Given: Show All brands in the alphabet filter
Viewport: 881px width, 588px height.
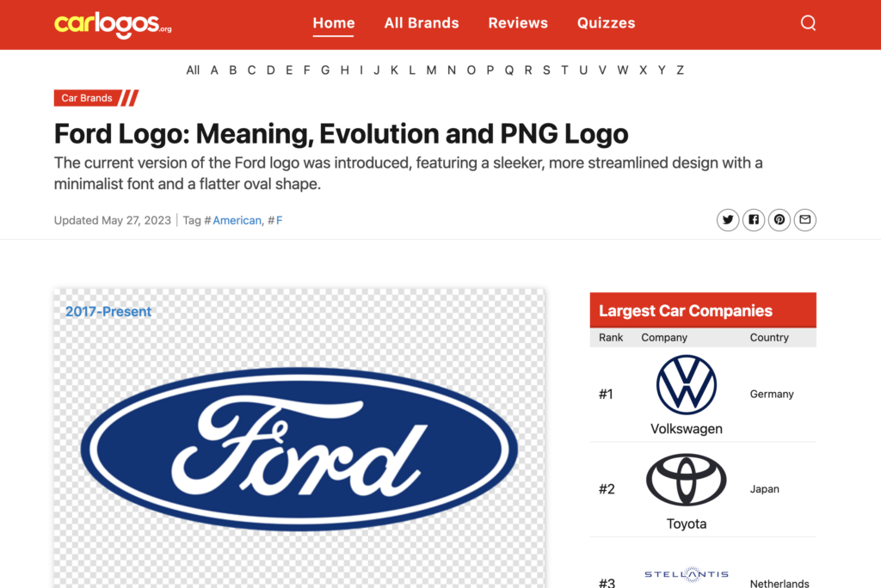Looking at the screenshot, I should 193,70.
